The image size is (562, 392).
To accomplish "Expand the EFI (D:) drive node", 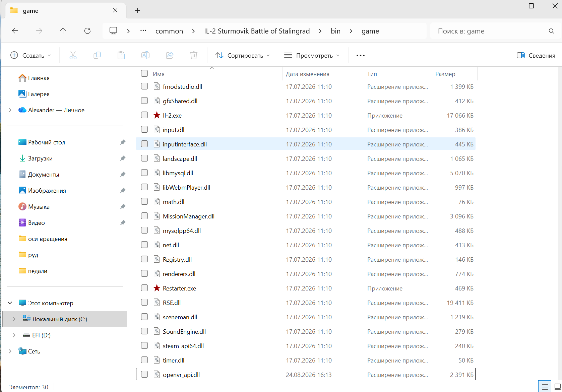I will (14, 335).
